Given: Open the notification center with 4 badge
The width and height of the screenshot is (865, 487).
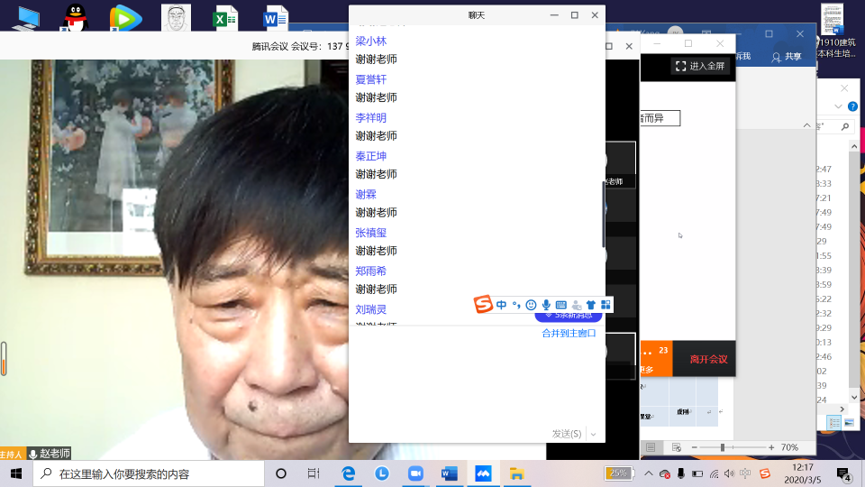Looking at the screenshot, I should [x=843, y=474].
